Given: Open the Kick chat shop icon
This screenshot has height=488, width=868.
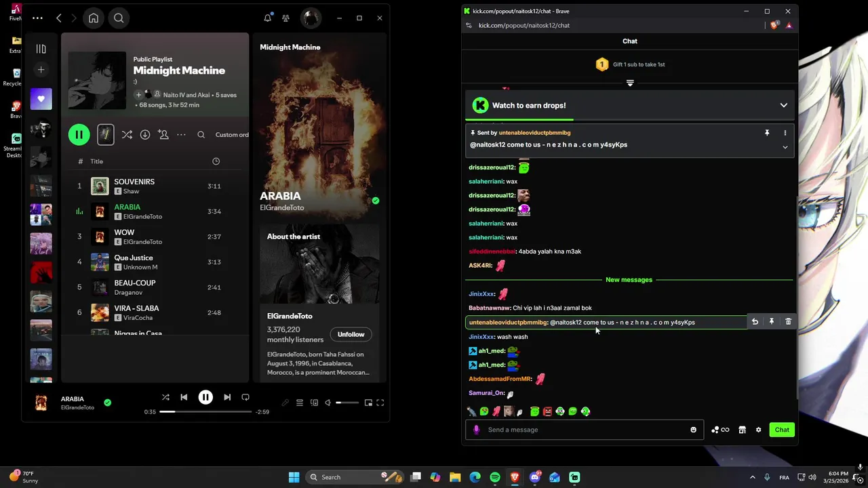Looking at the screenshot, I should 742,430.
